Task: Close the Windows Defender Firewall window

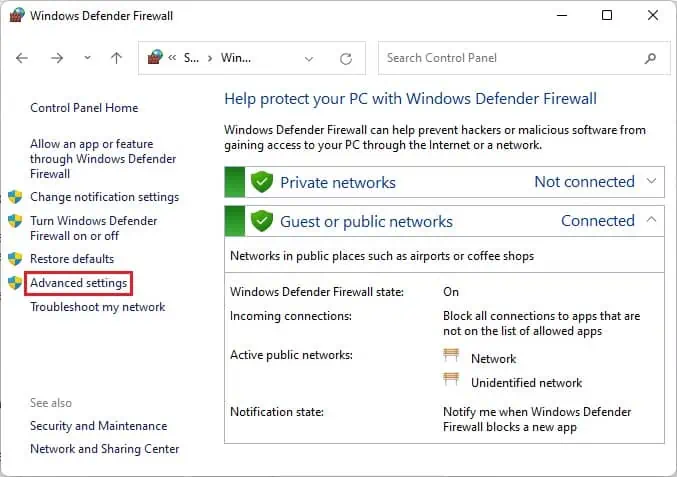Action: [652, 16]
